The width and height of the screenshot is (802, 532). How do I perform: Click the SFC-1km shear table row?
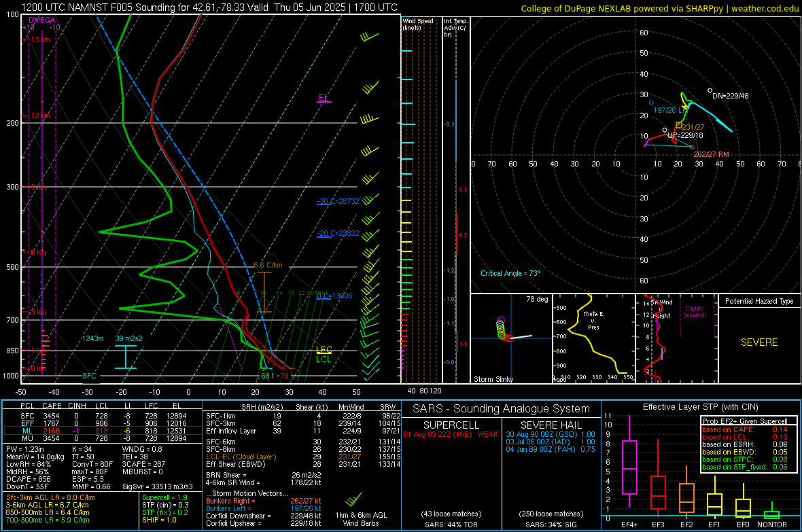click(x=303, y=416)
